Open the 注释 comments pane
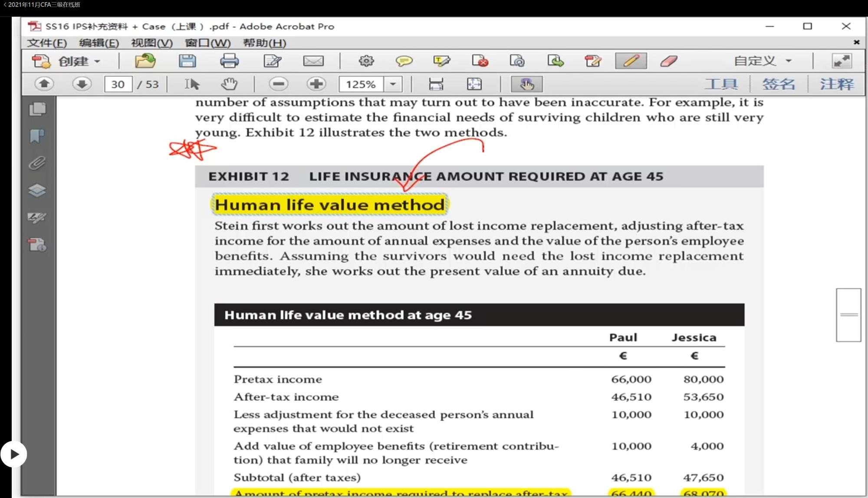The image size is (868, 498). click(836, 84)
